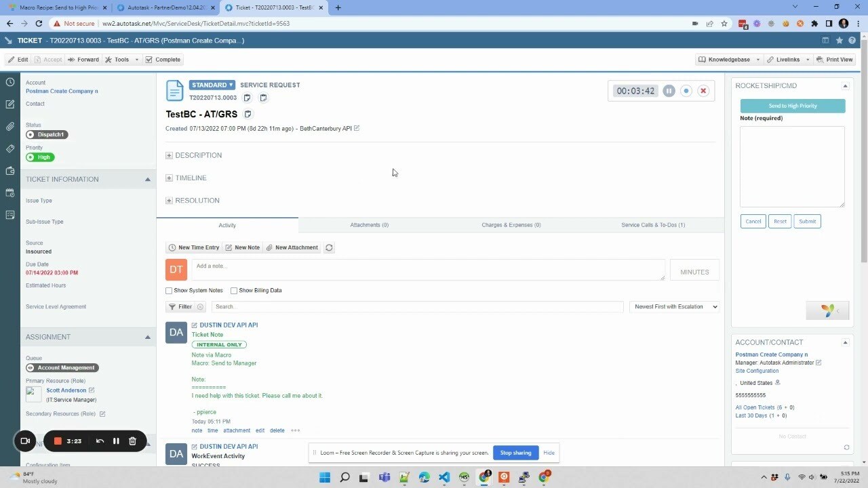Click the Complete ticket button
This screenshot has width=868, height=488.
click(163, 60)
